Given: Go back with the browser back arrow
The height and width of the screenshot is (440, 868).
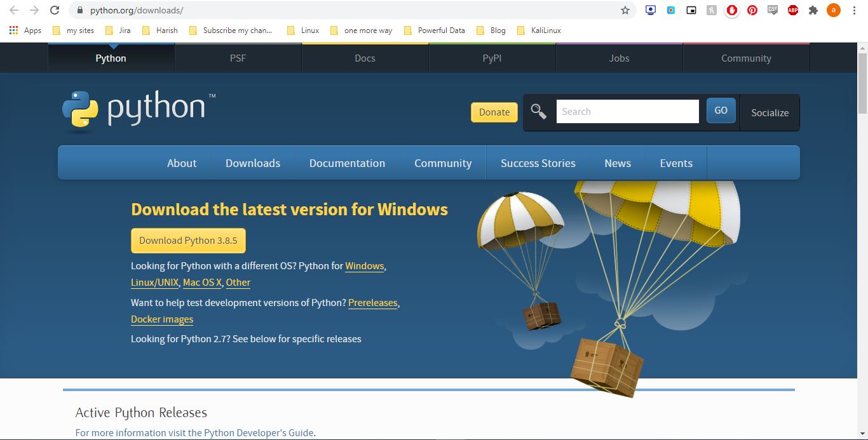Looking at the screenshot, I should coord(14,10).
